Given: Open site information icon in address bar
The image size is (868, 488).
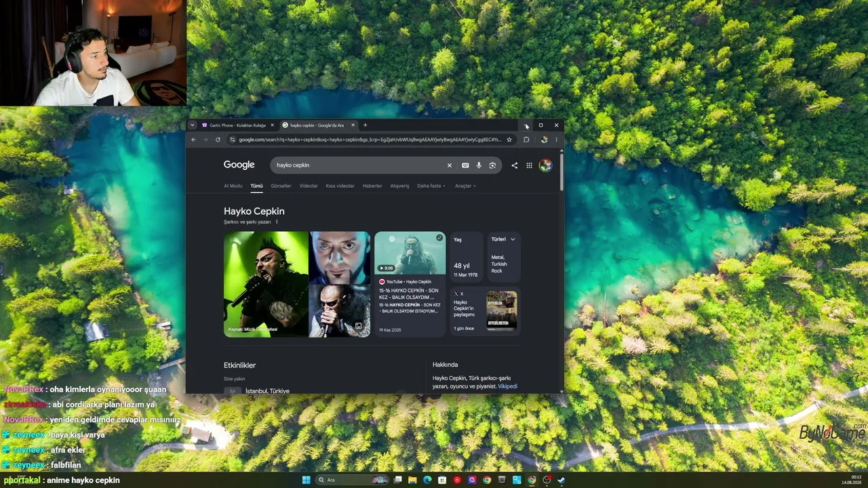Looking at the screenshot, I should tap(233, 140).
